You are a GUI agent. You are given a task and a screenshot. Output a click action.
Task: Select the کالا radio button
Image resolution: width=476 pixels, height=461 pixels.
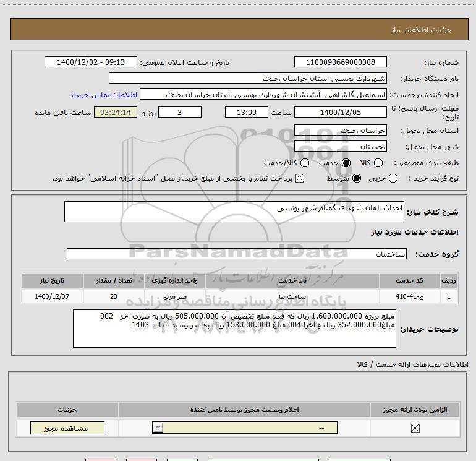click(x=378, y=163)
